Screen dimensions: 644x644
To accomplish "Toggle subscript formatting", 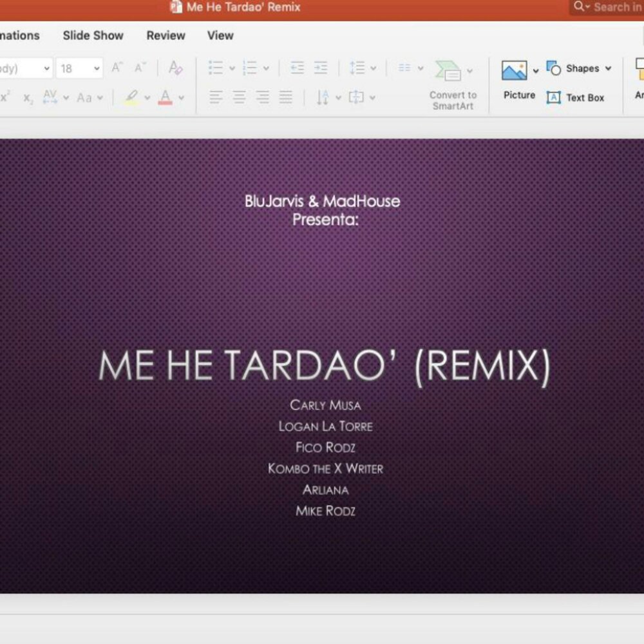I will tap(28, 98).
